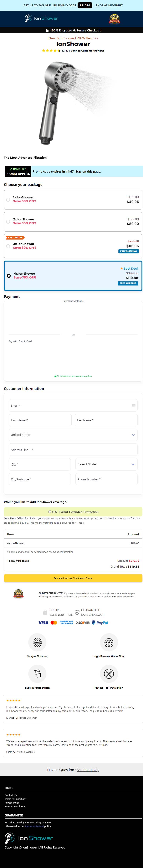Click the Best Deal star label
Screen dimensions: 143x868
tap(129, 268)
